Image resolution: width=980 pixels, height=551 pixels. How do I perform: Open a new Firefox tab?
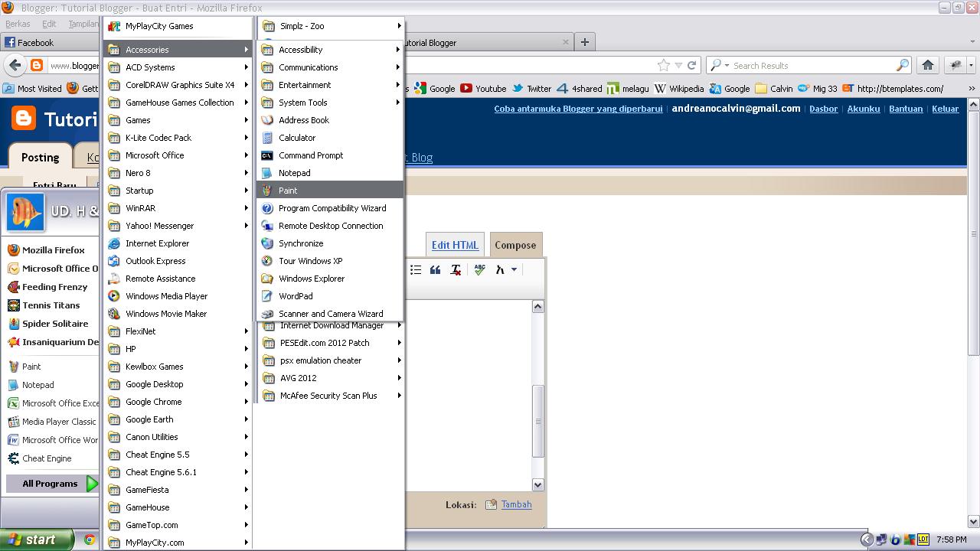pos(584,42)
